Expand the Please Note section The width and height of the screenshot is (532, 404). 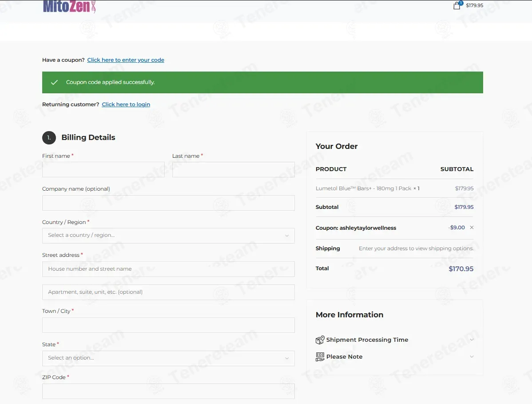395,357
